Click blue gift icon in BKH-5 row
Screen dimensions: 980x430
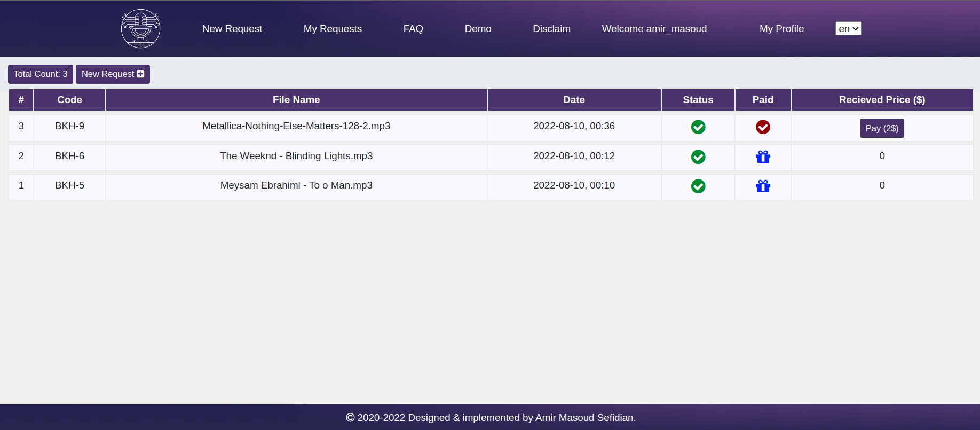pos(763,186)
